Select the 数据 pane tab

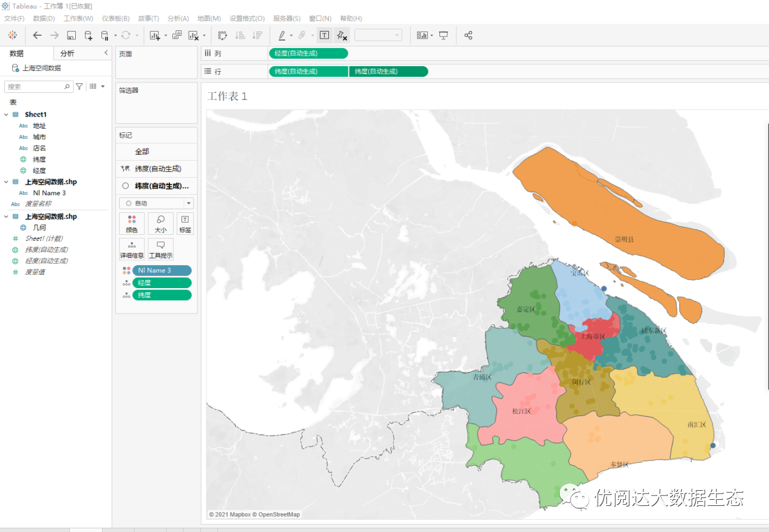click(x=16, y=53)
